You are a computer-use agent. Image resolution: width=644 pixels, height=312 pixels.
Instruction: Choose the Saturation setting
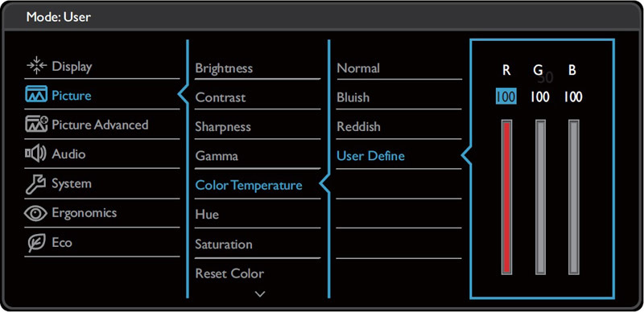pos(224,244)
